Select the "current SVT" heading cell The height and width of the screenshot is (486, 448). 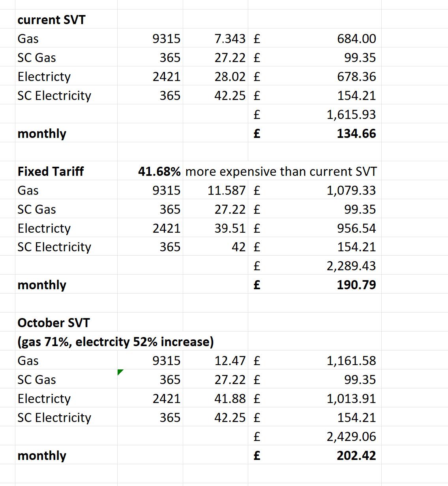[x=51, y=20]
